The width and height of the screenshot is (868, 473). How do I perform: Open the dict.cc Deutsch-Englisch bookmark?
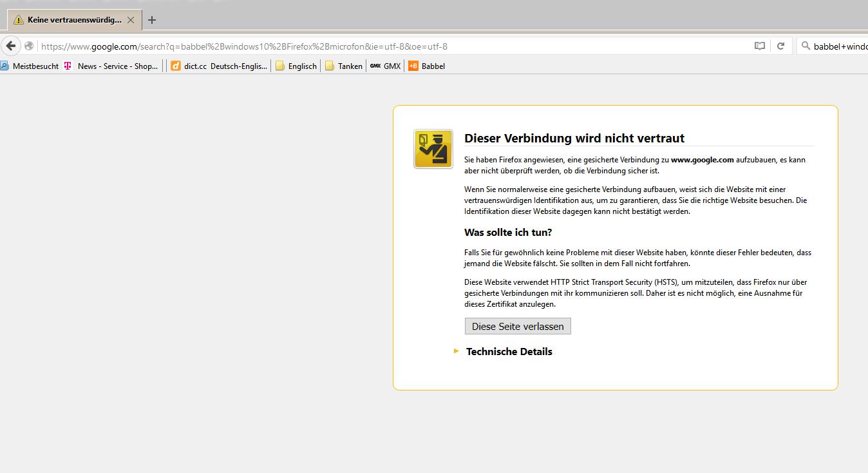(x=219, y=66)
